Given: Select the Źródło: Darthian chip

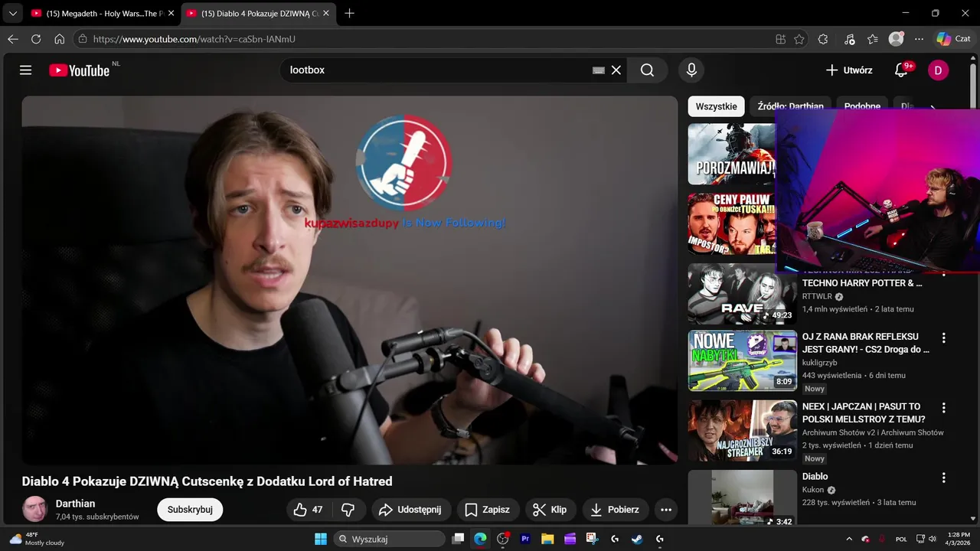Looking at the screenshot, I should pos(790,106).
